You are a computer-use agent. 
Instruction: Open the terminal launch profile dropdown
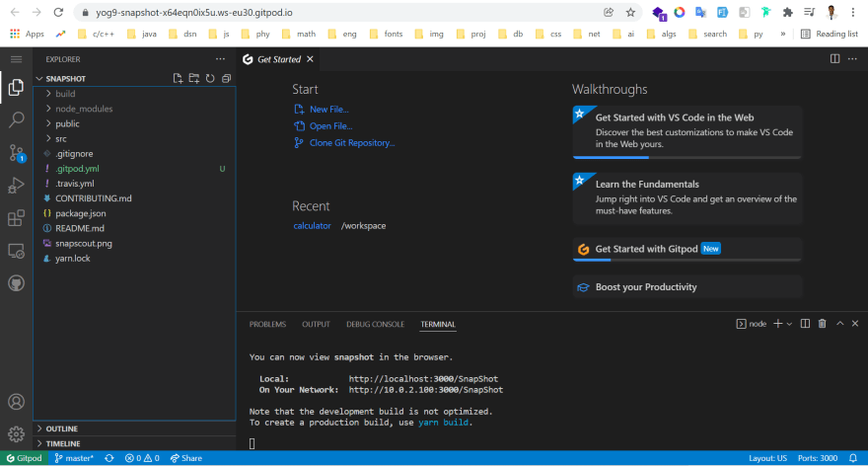coord(789,324)
